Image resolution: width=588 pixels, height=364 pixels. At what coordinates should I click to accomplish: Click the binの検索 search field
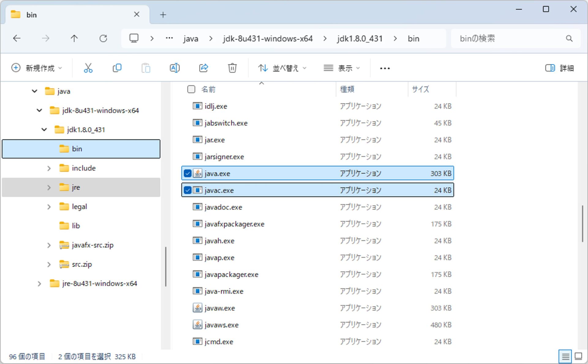[x=508, y=39]
